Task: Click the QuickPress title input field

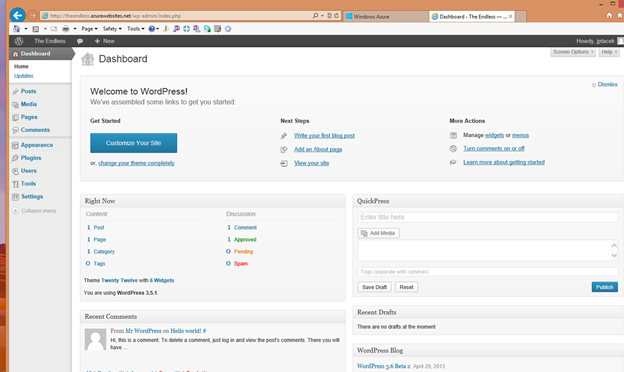Action: click(x=488, y=217)
